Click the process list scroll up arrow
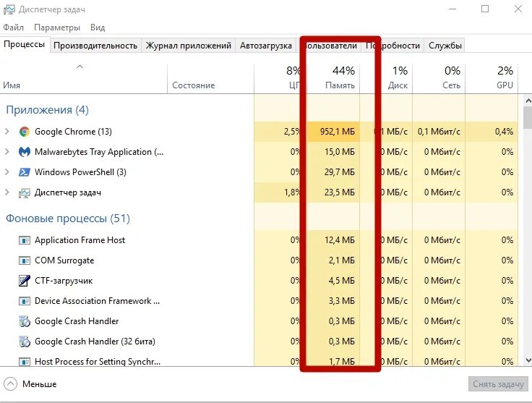The image size is (532, 403). click(x=528, y=101)
